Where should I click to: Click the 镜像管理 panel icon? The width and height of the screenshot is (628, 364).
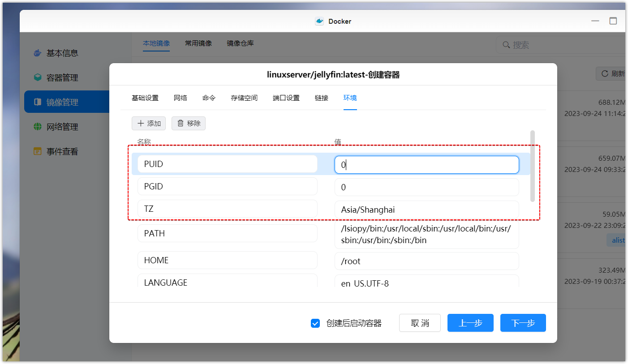38,102
